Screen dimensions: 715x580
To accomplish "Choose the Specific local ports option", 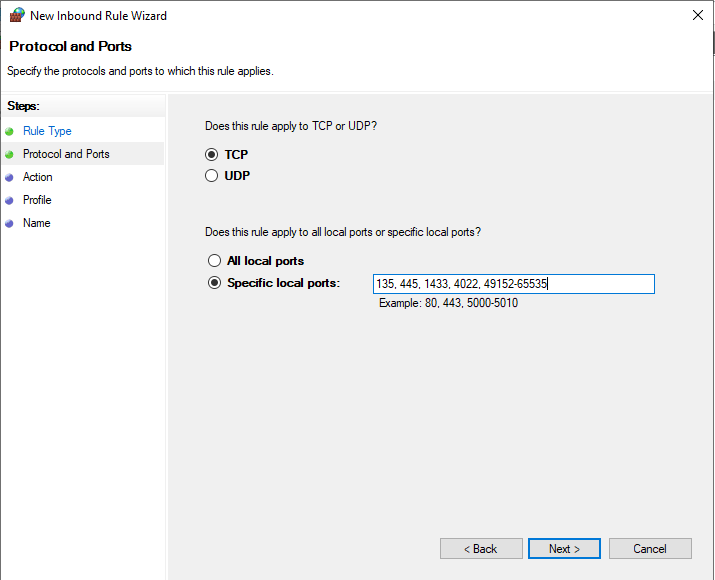I will 214,283.
